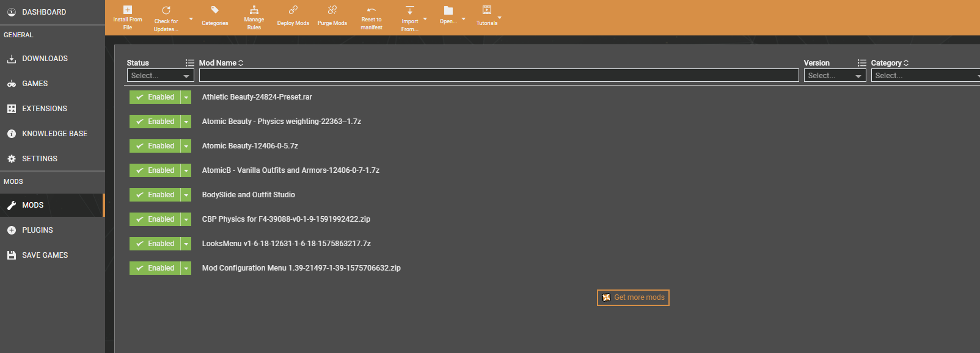Select AtomicB - Vanilla Outfits mod name

[x=291, y=170]
